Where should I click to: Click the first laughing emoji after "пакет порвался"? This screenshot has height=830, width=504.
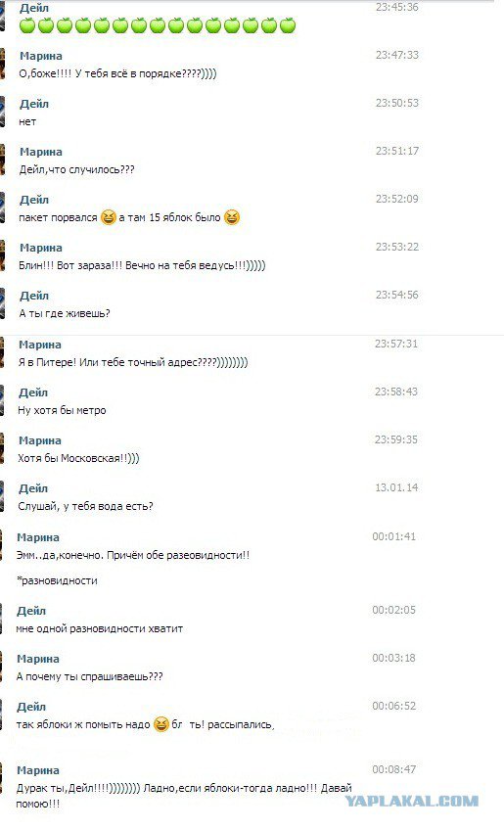pos(108,217)
